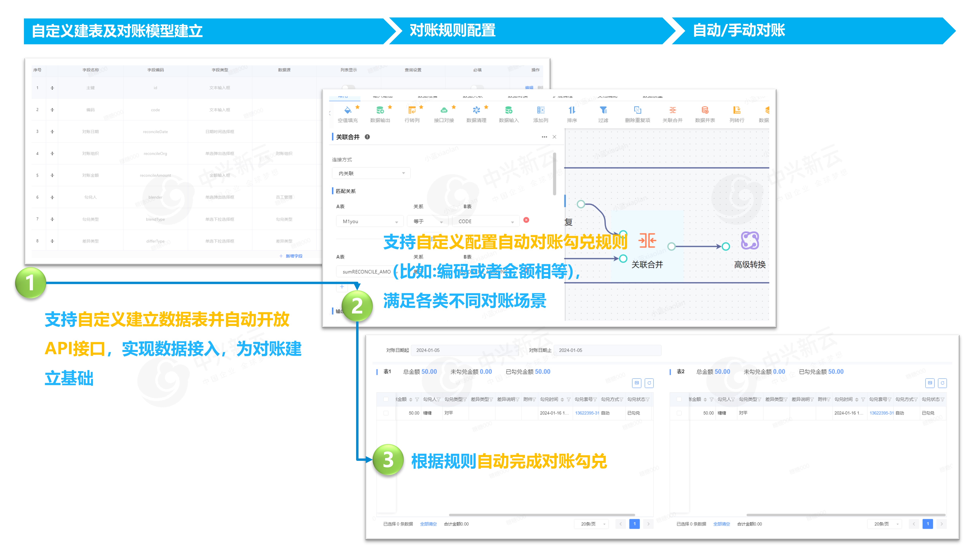This screenshot has height=551, width=980.
Task: Select the 数据清理 data cleaning tool
Action: tap(476, 110)
